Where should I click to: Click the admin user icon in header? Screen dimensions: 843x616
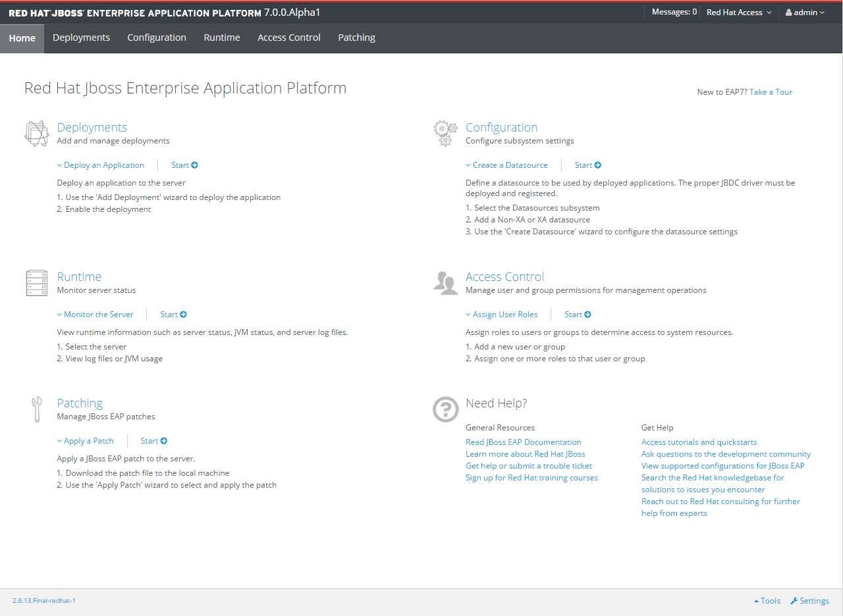(788, 13)
